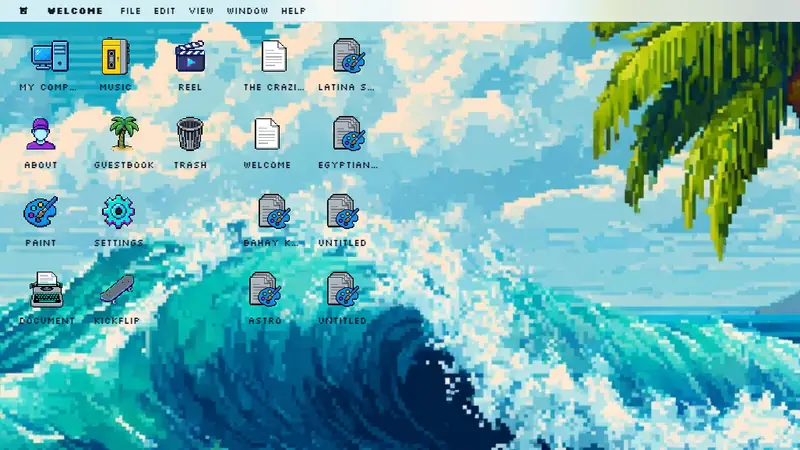The height and width of the screenshot is (450, 800).
Task: Launch the Kickflip skateboard icon
Action: (x=116, y=290)
